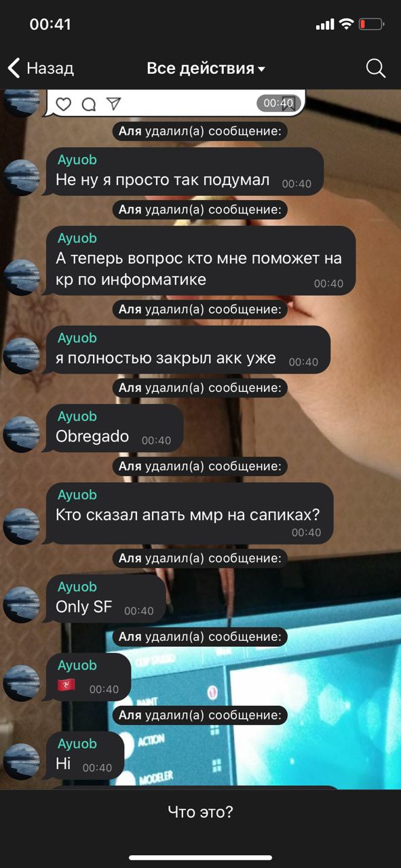Tap the service label above the Only SF message

click(200, 558)
